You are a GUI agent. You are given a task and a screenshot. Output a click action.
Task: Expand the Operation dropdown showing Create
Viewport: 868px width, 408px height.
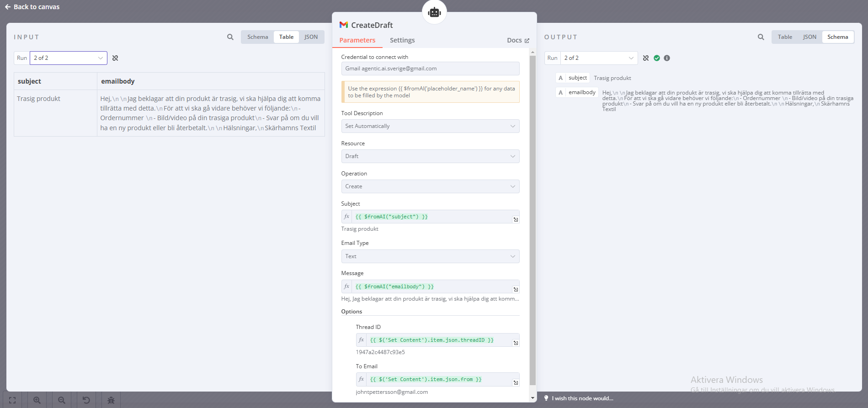(430, 186)
